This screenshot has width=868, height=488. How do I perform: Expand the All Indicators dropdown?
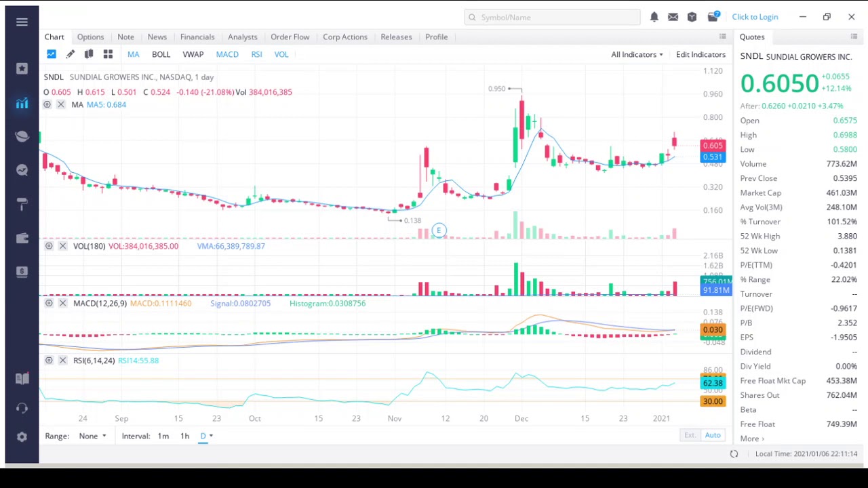tap(637, 54)
